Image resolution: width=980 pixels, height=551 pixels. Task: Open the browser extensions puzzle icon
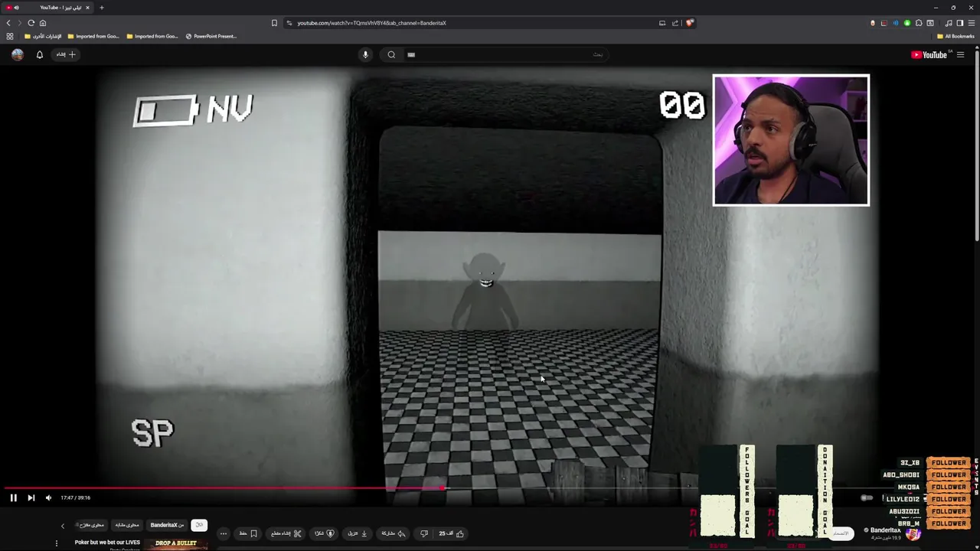point(919,23)
